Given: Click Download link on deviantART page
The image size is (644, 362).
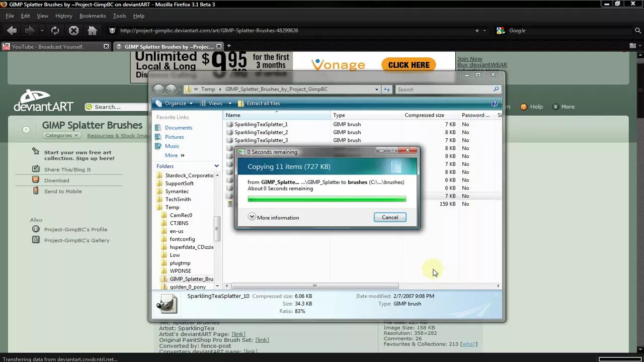Looking at the screenshot, I should coord(56,180).
